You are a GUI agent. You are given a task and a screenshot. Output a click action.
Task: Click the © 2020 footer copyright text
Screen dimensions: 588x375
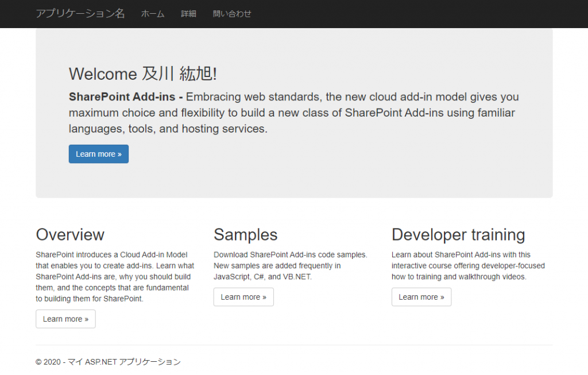[108, 362]
